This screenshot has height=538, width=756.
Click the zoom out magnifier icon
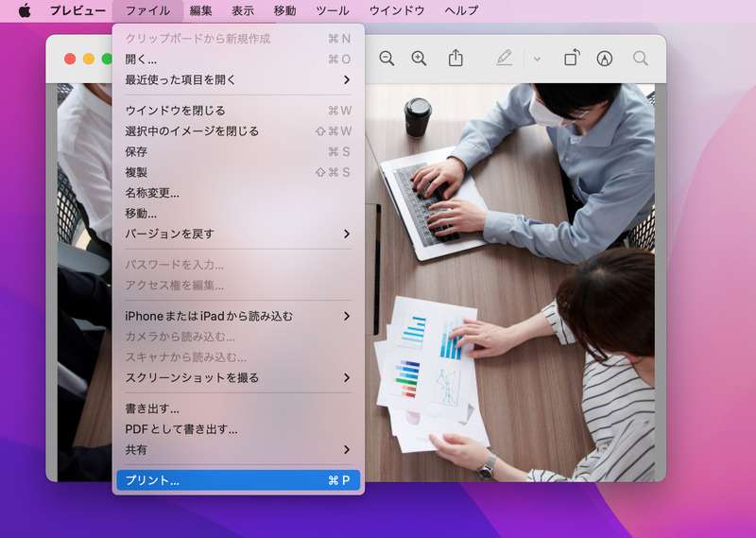click(x=387, y=59)
